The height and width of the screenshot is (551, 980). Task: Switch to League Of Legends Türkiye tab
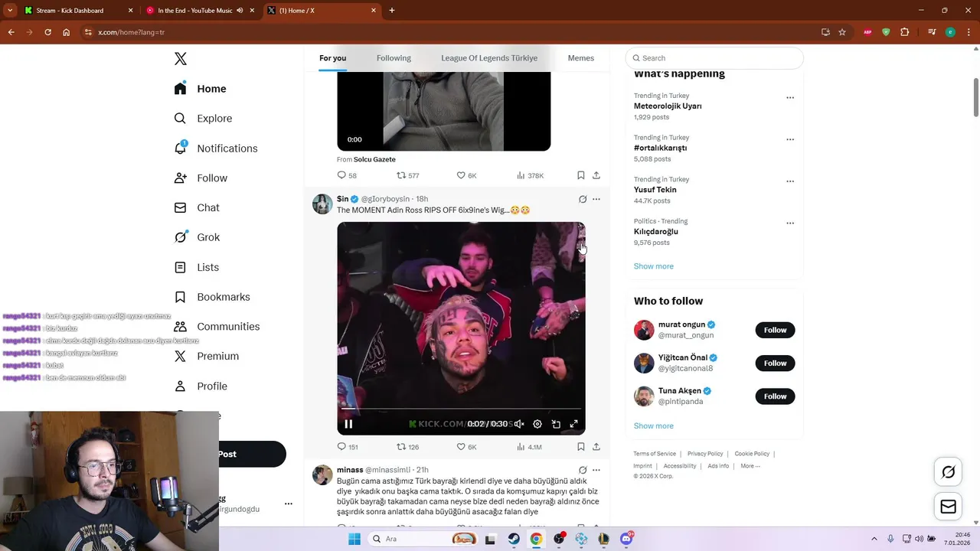(489, 58)
